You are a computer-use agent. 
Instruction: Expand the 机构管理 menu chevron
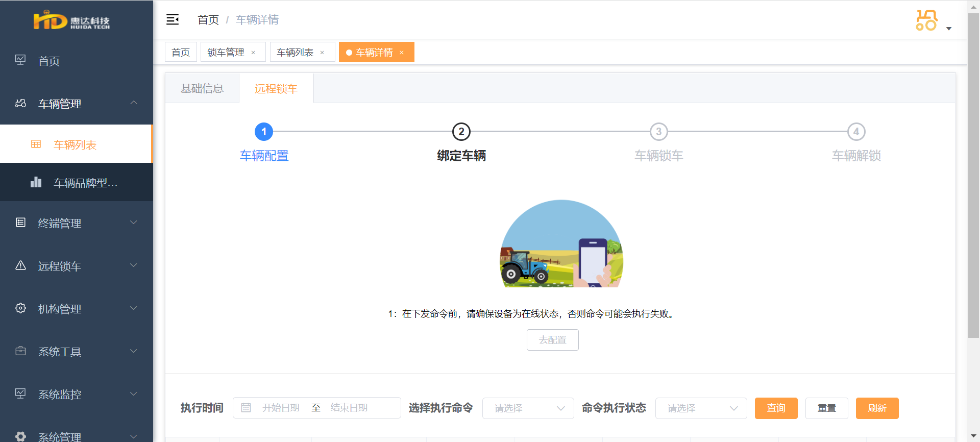(x=134, y=308)
